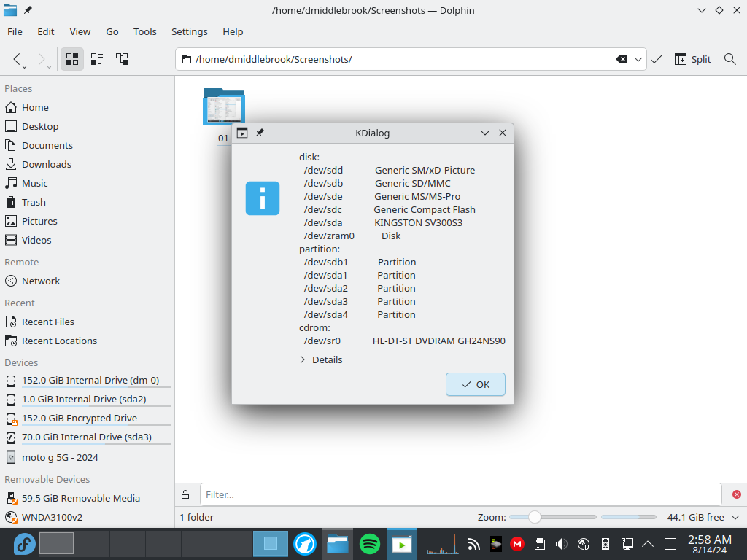Select the /dev/sr0 HL-DT-ST DVDRAM line
The height and width of the screenshot is (560, 747).
coord(404,341)
